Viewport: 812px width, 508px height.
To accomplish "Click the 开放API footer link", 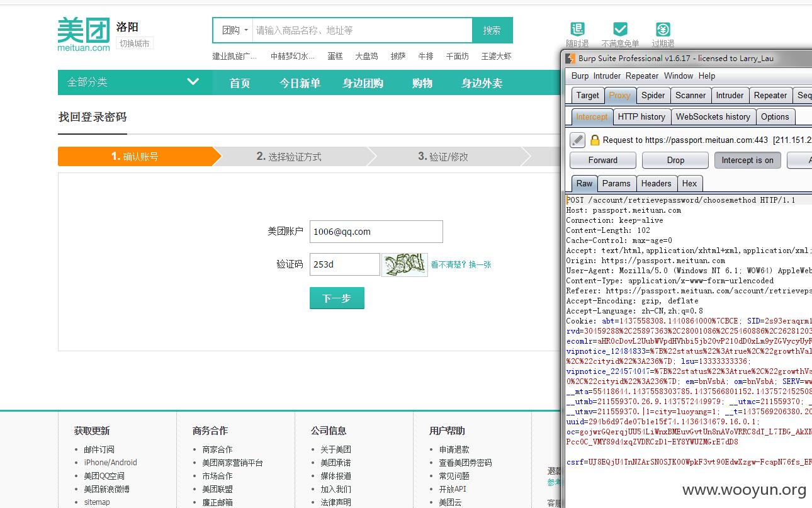I will [x=453, y=489].
